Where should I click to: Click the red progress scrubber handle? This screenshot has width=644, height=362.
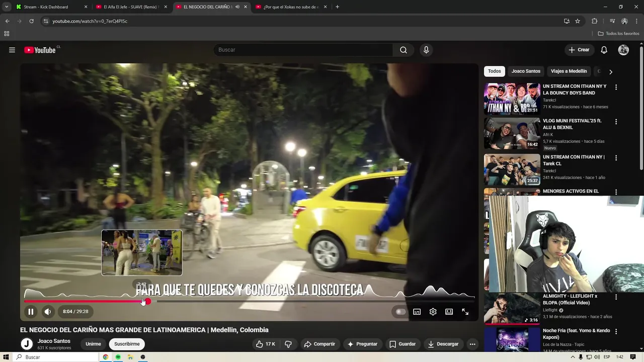(x=147, y=302)
